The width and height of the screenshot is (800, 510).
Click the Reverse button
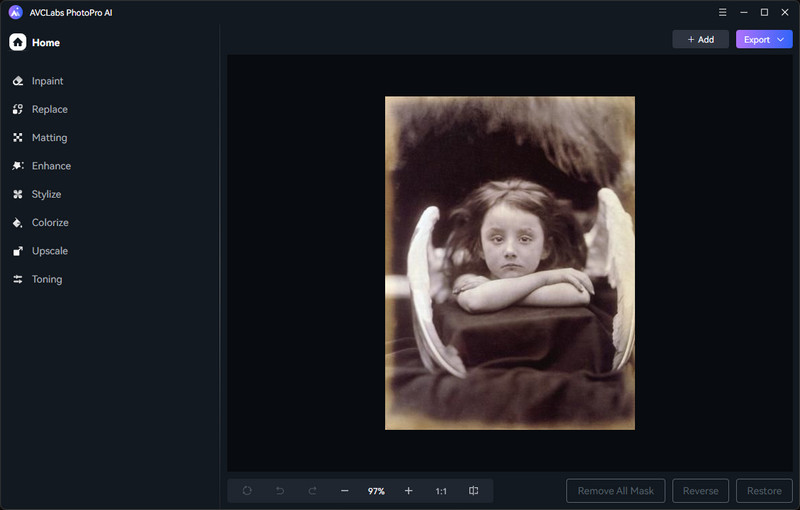tap(701, 491)
